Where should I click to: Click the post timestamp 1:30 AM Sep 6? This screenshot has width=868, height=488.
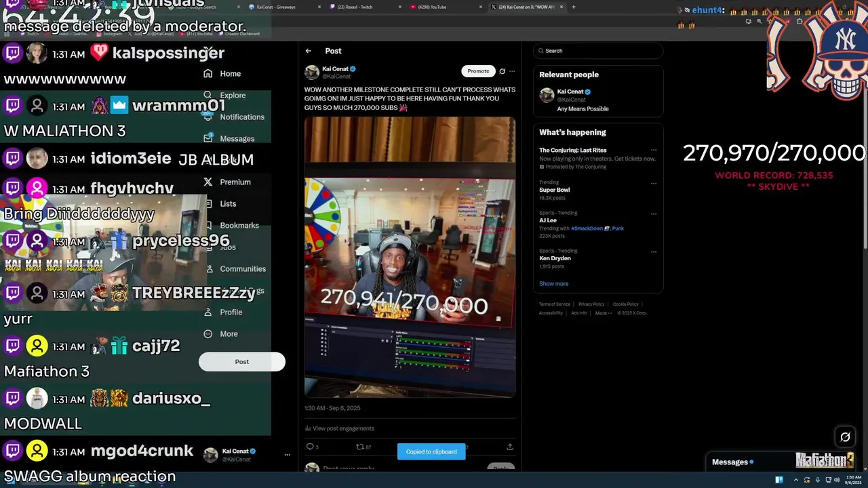coord(332,408)
